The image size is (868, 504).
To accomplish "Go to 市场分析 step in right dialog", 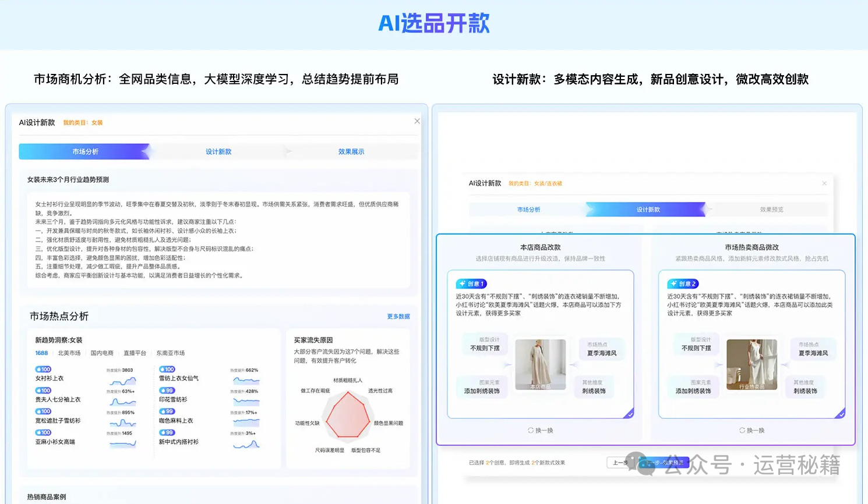I will [x=528, y=210].
